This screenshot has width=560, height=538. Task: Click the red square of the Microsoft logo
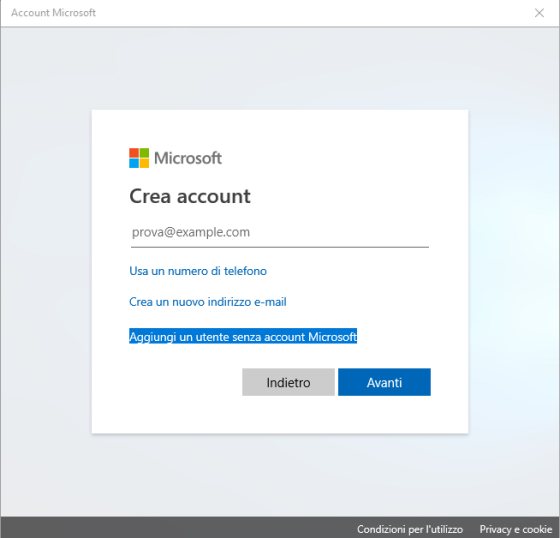click(x=134, y=153)
